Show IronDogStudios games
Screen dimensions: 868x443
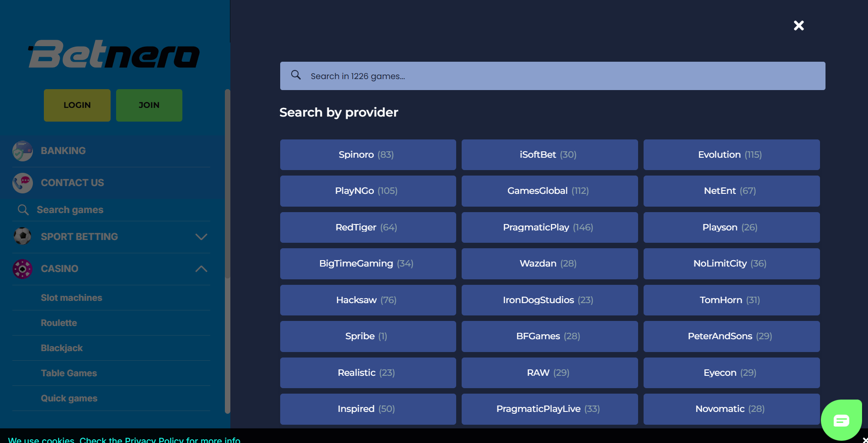pyautogui.click(x=549, y=300)
